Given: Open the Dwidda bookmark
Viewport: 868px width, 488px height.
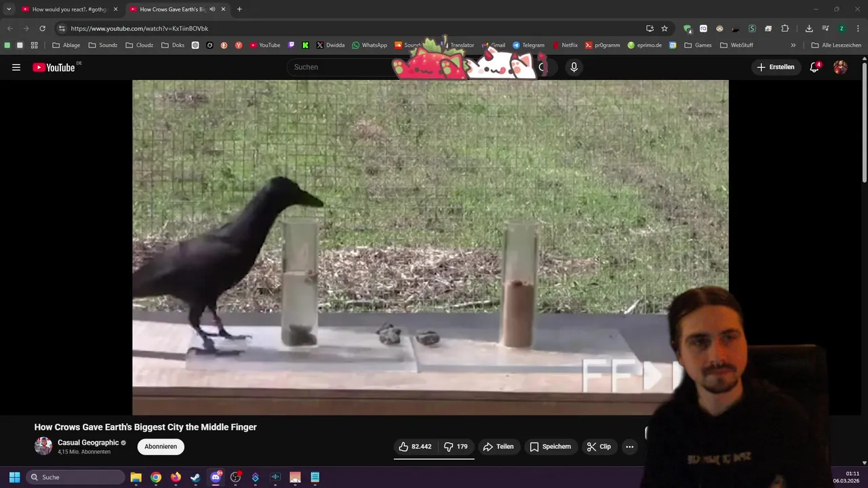Looking at the screenshot, I should pyautogui.click(x=330, y=45).
